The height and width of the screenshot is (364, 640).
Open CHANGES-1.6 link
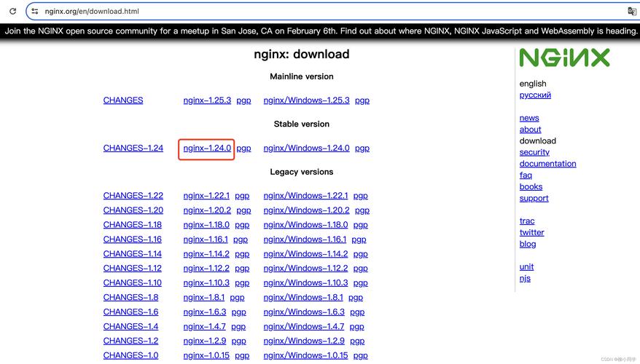tap(130, 312)
